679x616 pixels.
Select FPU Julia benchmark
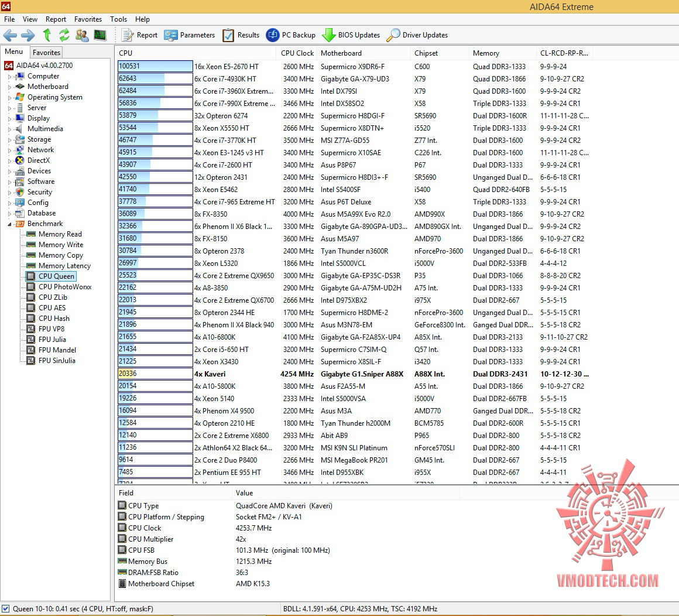(x=46, y=340)
